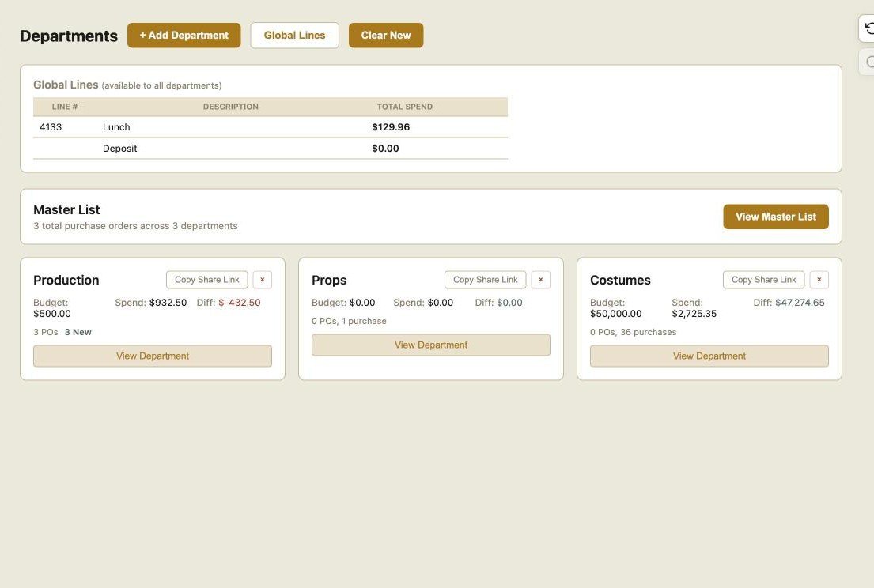Click the Costumes $2,725.35 spend amount
Image resolution: width=874 pixels, height=588 pixels.
pos(694,314)
